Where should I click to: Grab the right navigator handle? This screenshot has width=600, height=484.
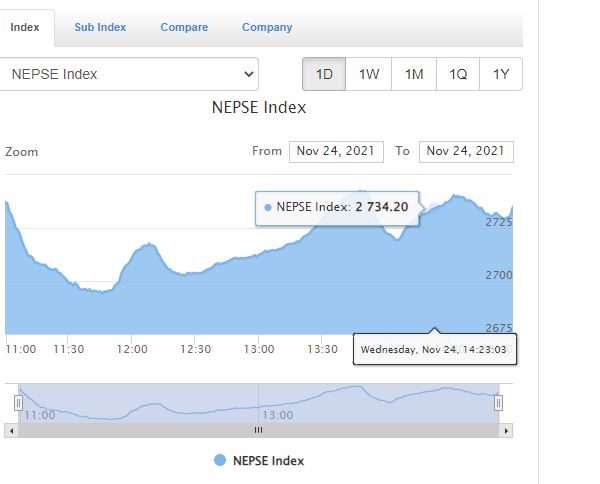[x=498, y=403]
